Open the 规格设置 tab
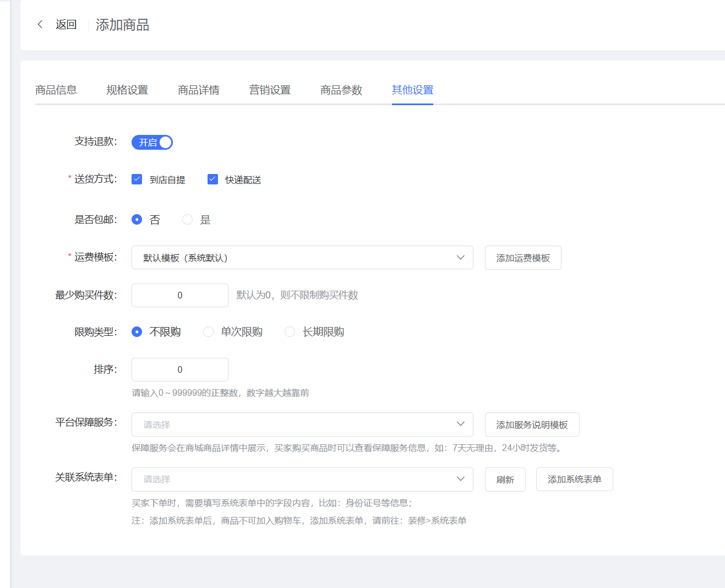The image size is (725, 588). (x=127, y=90)
